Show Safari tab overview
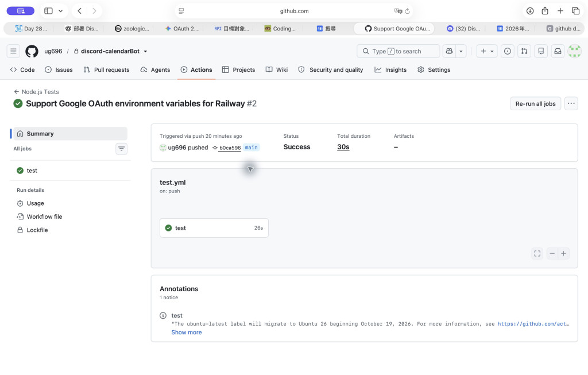Viewport: 588px width, 375px height. pos(575,11)
